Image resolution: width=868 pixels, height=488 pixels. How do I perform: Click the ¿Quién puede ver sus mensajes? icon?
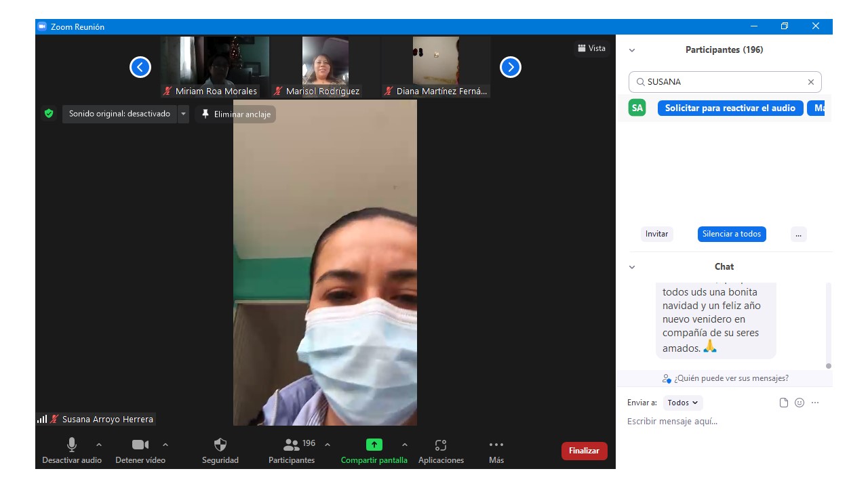pyautogui.click(x=667, y=378)
